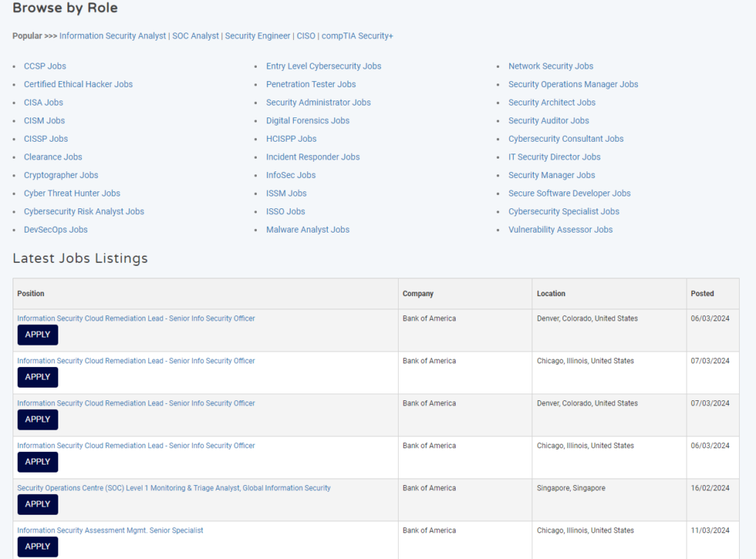Open Cloud Remediation Lead listing posted 07/03/2024 Chicago

pyautogui.click(x=136, y=361)
